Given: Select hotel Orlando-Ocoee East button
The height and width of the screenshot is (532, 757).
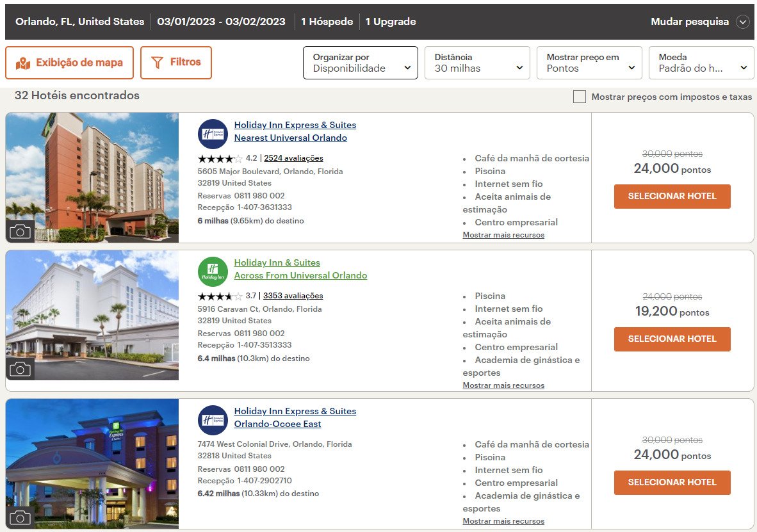Looking at the screenshot, I should coord(672,483).
